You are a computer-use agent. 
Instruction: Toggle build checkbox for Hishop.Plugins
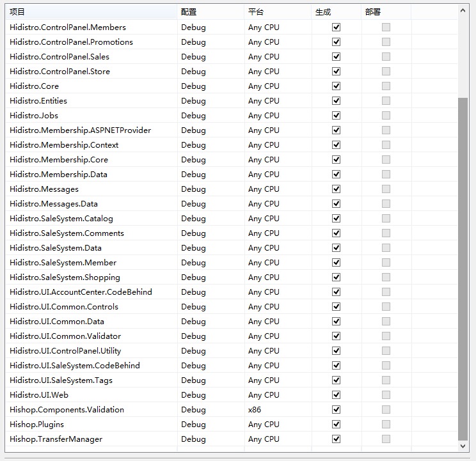pyautogui.click(x=336, y=425)
